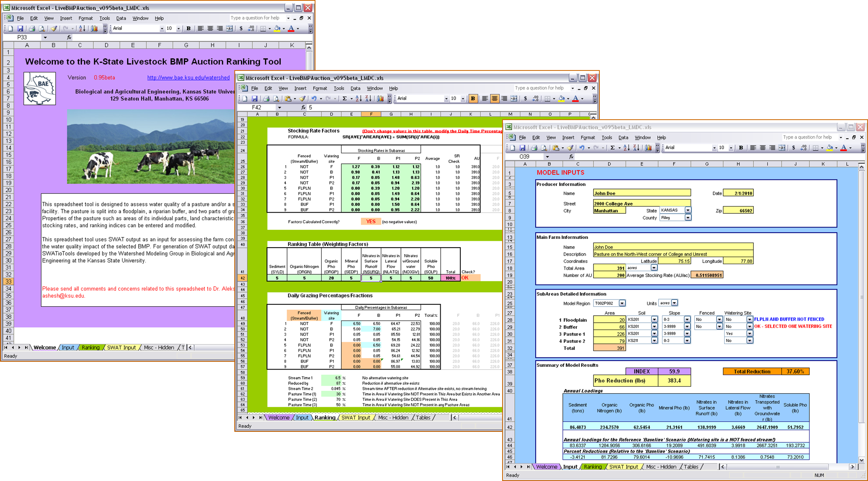Open Buffer Slope 3-9999 dropdown
This screenshot has height=481, width=868.
click(687, 327)
